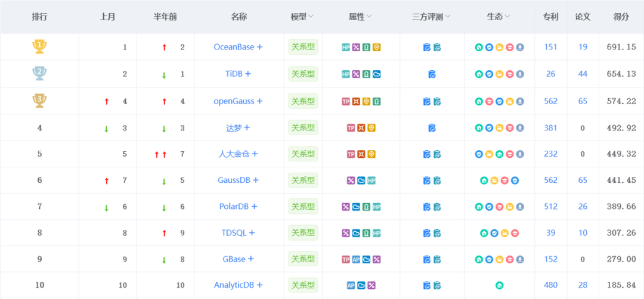Click the blue clipboard evaluation icon in TiDB row

432,74
